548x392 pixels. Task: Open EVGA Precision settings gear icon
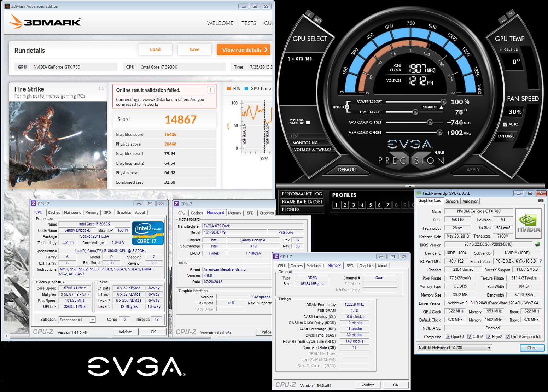tap(317, 21)
